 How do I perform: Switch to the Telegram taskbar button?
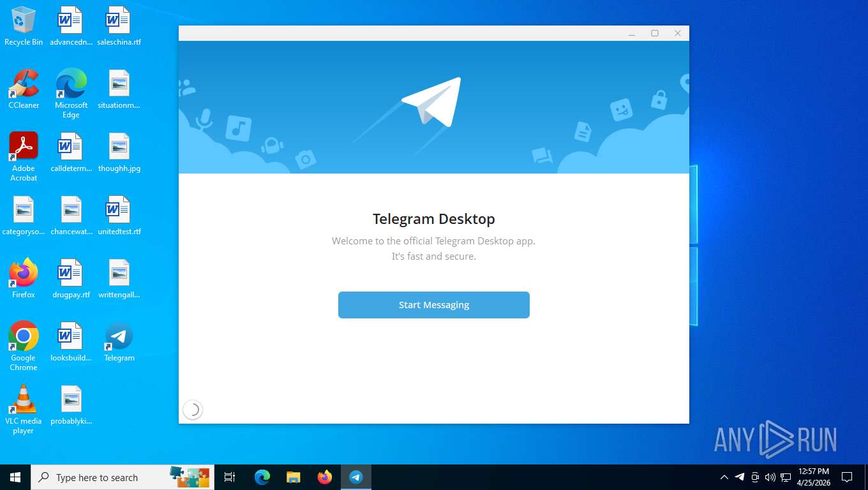356,477
